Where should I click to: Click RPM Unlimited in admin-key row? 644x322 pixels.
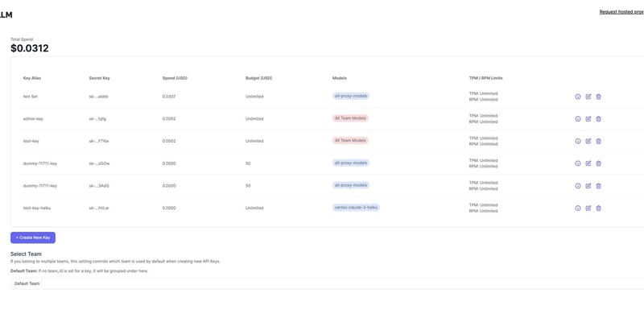(x=484, y=122)
